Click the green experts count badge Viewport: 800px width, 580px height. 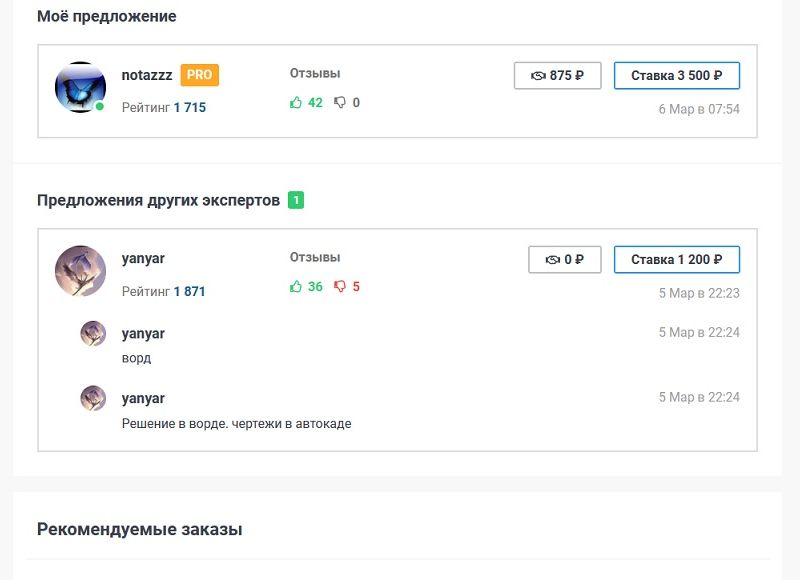click(296, 200)
